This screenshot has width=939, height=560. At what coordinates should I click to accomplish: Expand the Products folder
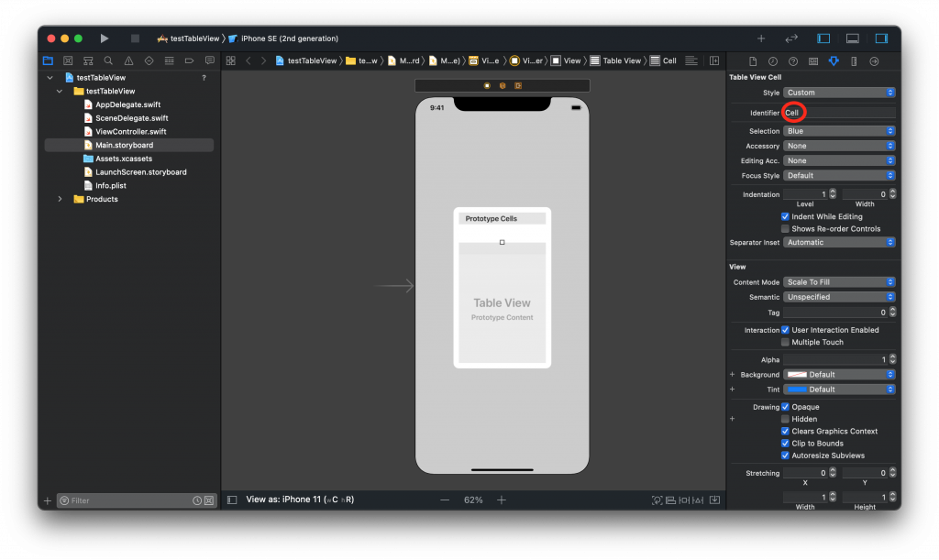click(x=61, y=199)
